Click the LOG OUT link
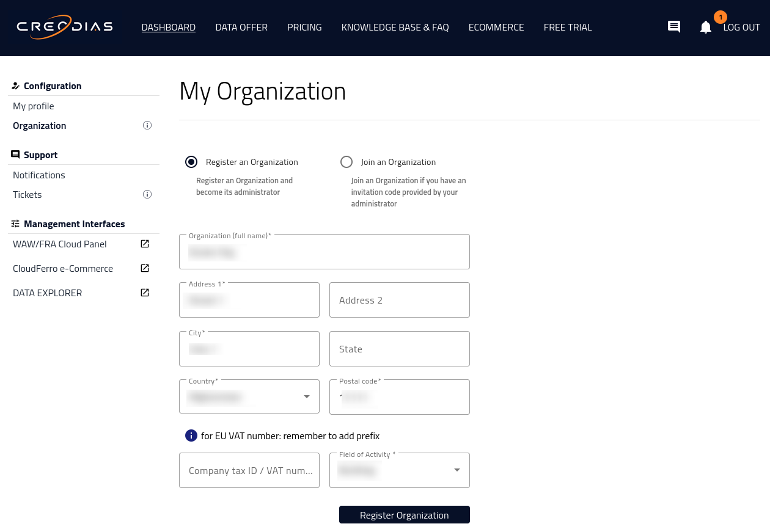Viewport: 770px width, 532px height. point(741,27)
